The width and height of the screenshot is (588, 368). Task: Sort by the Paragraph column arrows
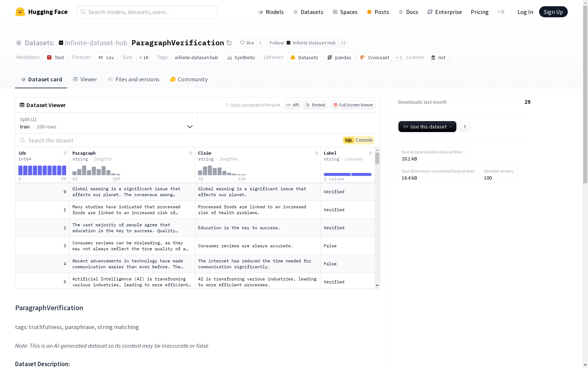tap(191, 153)
